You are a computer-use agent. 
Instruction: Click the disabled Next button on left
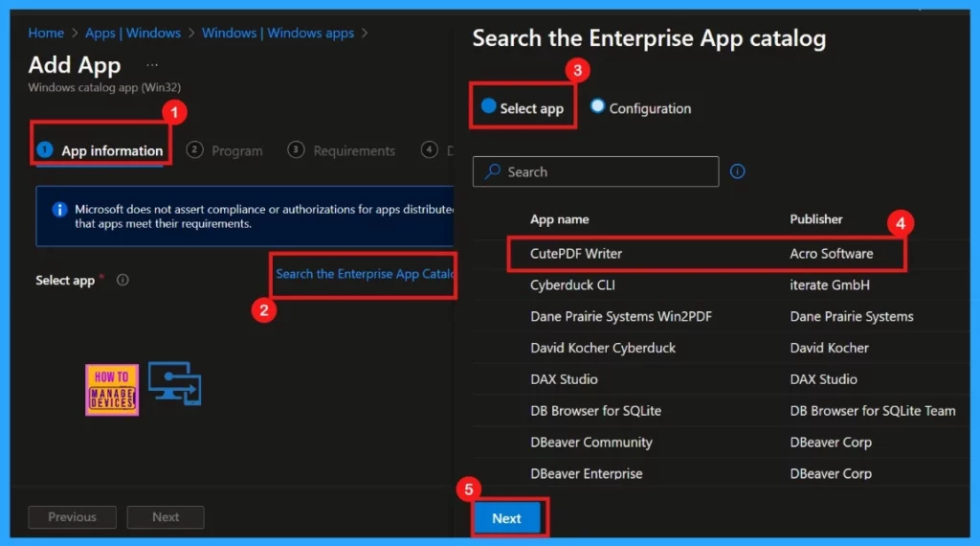click(x=166, y=517)
